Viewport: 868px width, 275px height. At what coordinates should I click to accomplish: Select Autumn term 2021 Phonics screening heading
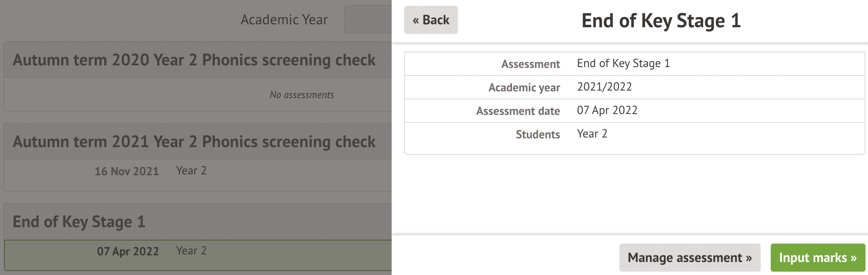coord(194,142)
